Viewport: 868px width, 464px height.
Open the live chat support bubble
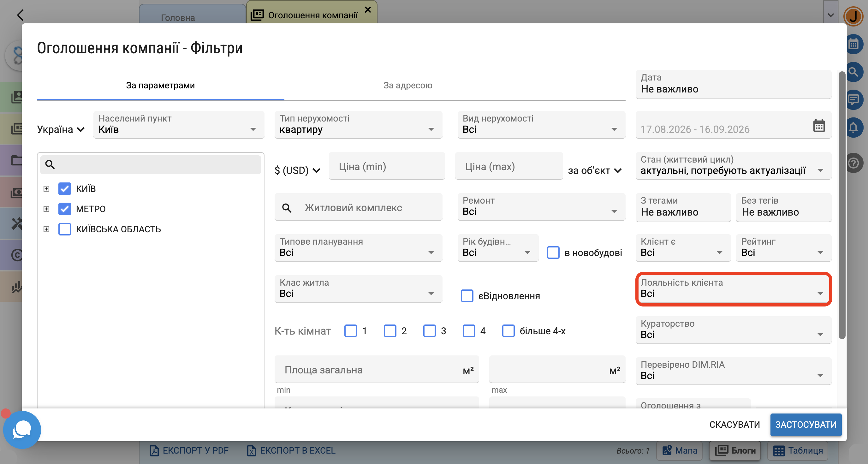coord(22,430)
